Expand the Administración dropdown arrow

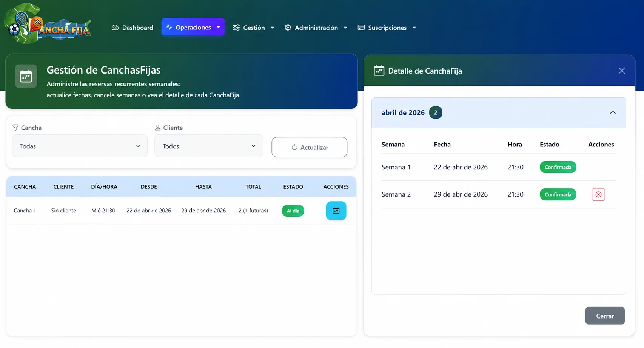345,28
